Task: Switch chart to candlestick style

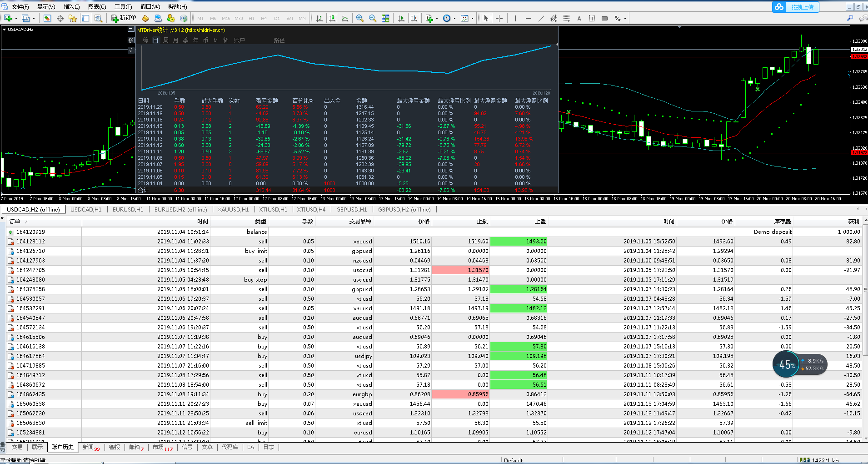Action: (x=332, y=18)
